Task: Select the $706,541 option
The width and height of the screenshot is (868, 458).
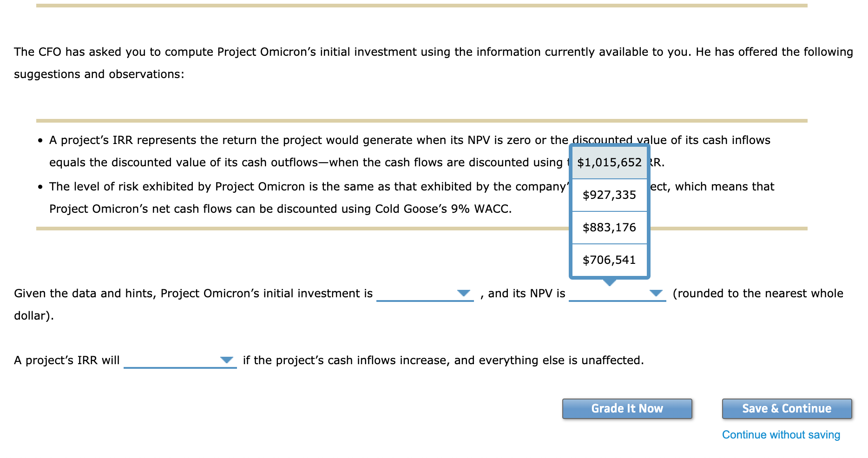Action: pos(609,260)
